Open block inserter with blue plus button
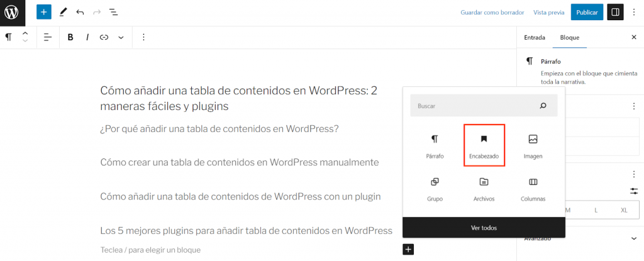This screenshot has height=261, width=644. tap(43, 12)
